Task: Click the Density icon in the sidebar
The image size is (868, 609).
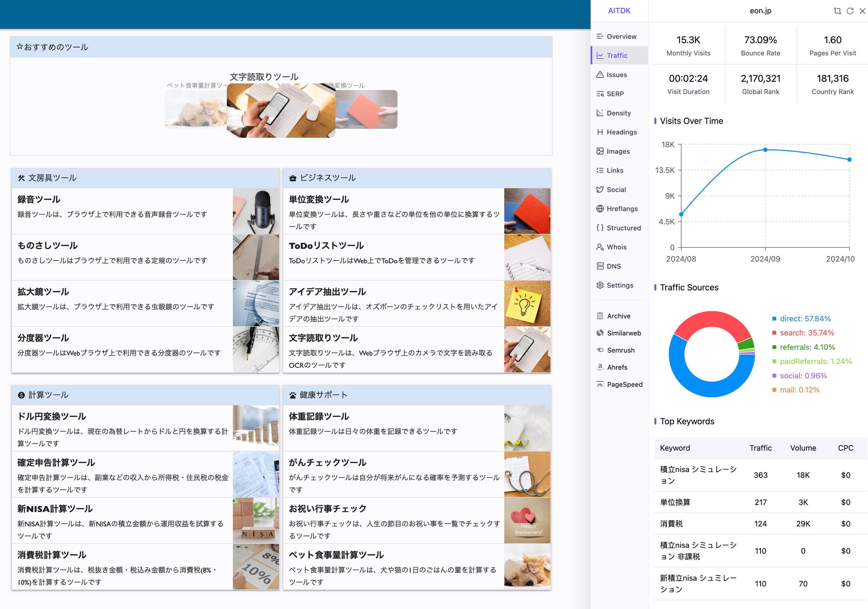Action: [600, 113]
